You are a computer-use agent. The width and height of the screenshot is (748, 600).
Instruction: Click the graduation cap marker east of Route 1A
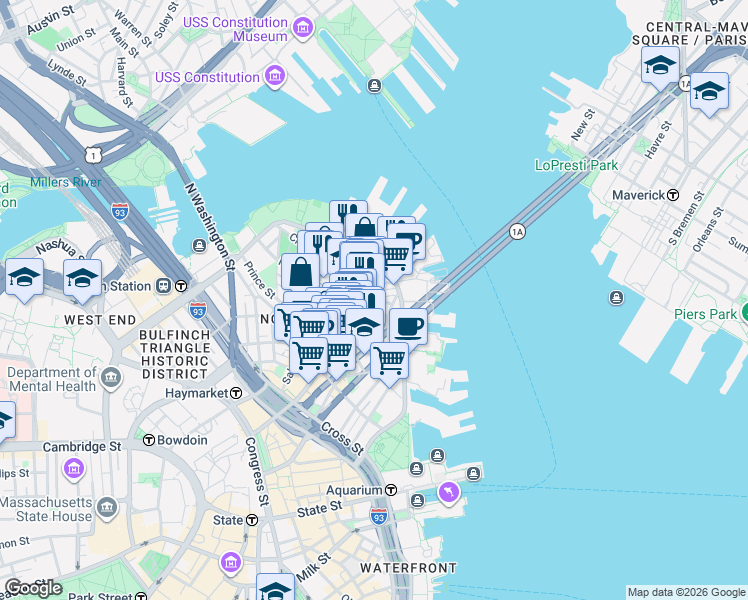709,91
